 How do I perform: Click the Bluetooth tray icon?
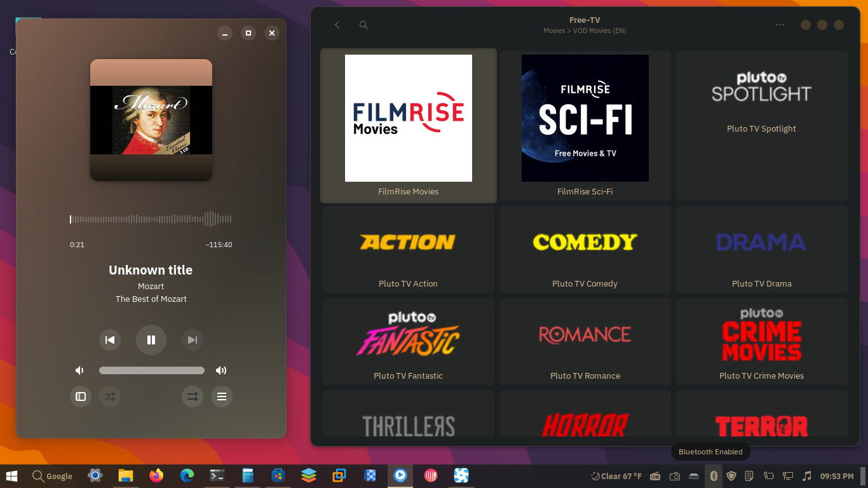click(x=714, y=476)
